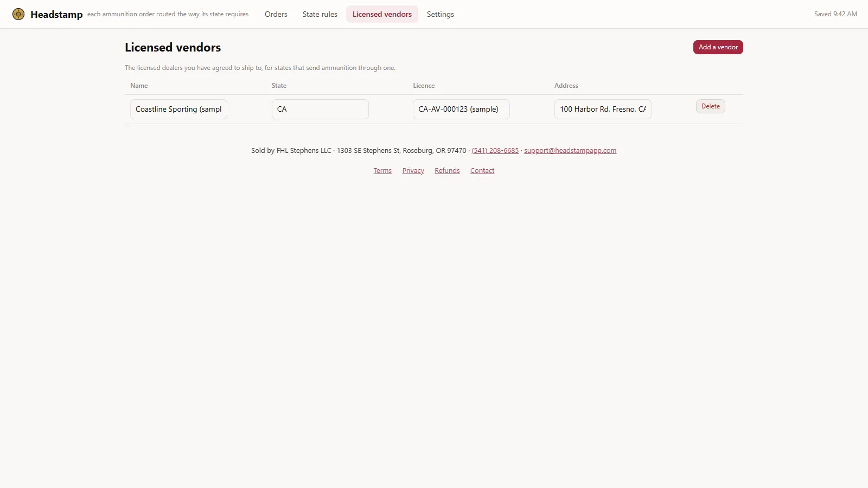Screen dimensions: 868x488
Task: Click the State column header
Action: click(x=279, y=86)
